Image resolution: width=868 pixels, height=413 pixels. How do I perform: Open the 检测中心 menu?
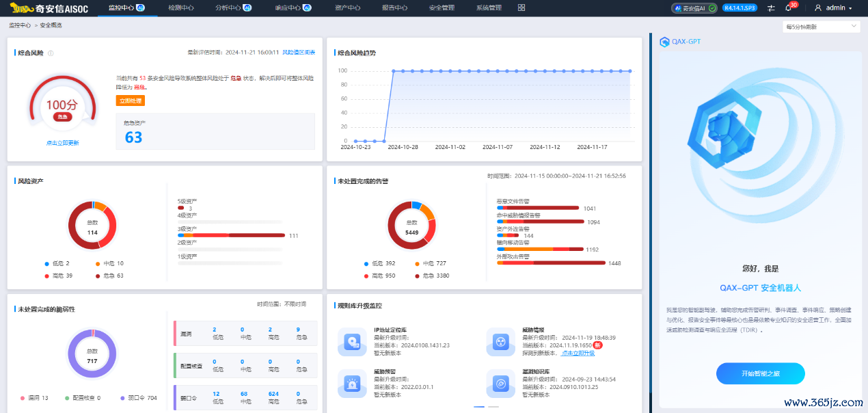[181, 8]
